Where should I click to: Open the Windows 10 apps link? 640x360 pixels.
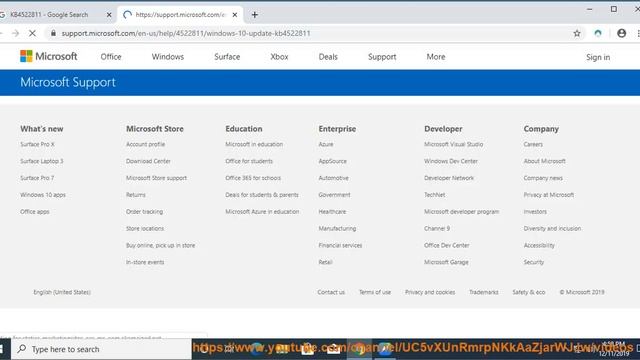pos(43,195)
